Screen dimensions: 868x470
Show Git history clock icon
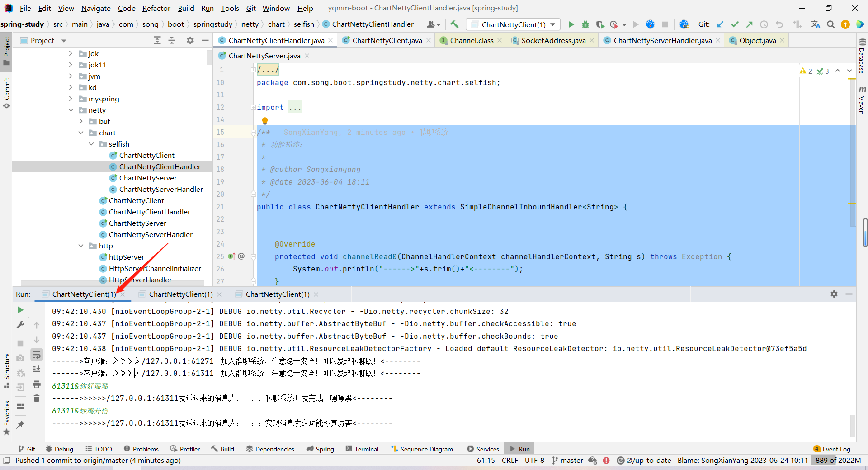[x=764, y=24]
